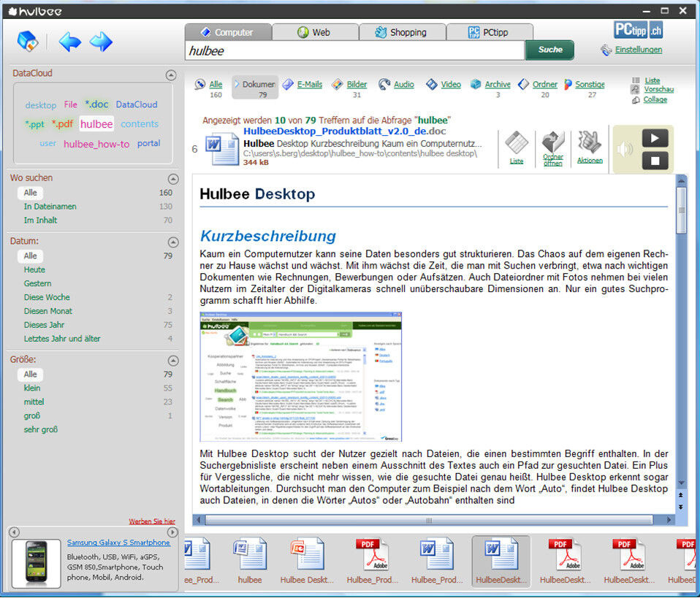Viewport: 700px width, 598px height.
Task: Open the 'Hulbee_Prod...' PDF thumbnail
Action: [373, 561]
